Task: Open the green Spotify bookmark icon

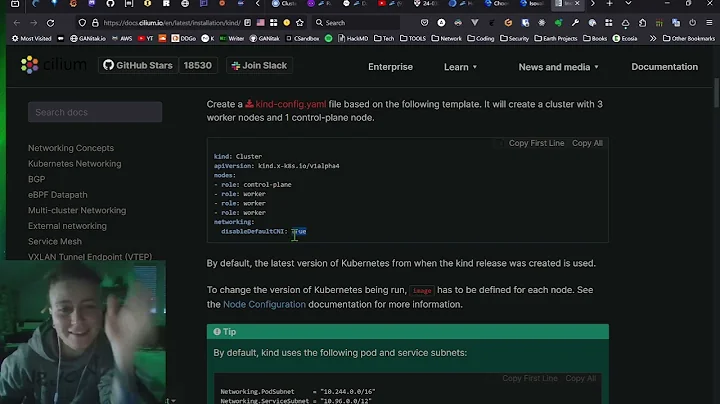Action: (x=328, y=39)
